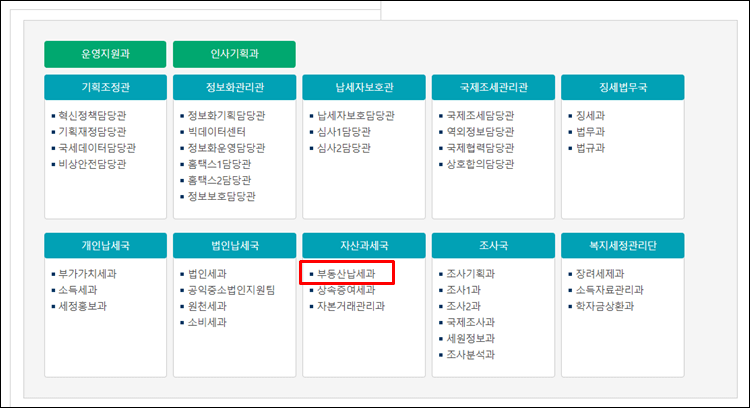The width and height of the screenshot is (750, 408).
Task: Click the 징세과 link
Action: pyautogui.click(x=591, y=115)
